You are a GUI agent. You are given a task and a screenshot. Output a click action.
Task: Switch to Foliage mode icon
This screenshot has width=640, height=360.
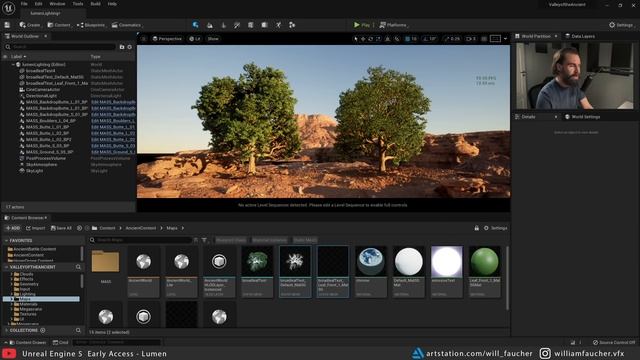[223, 25]
